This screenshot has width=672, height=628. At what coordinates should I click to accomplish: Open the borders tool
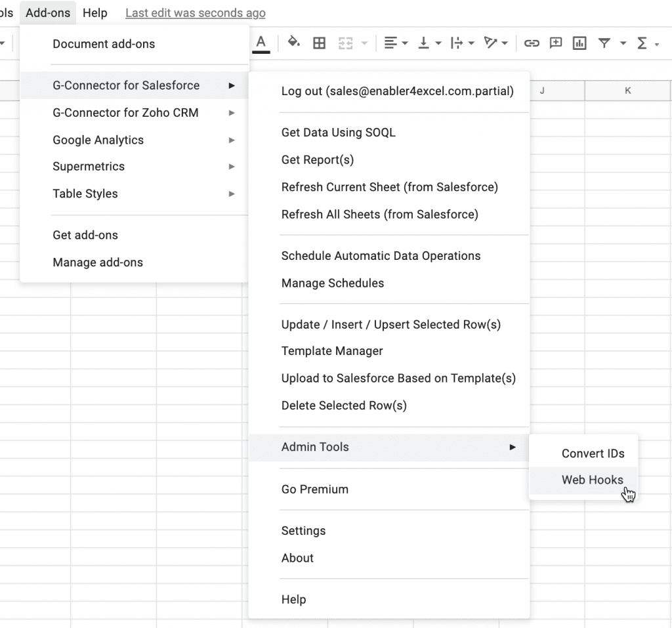click(319, 43)
